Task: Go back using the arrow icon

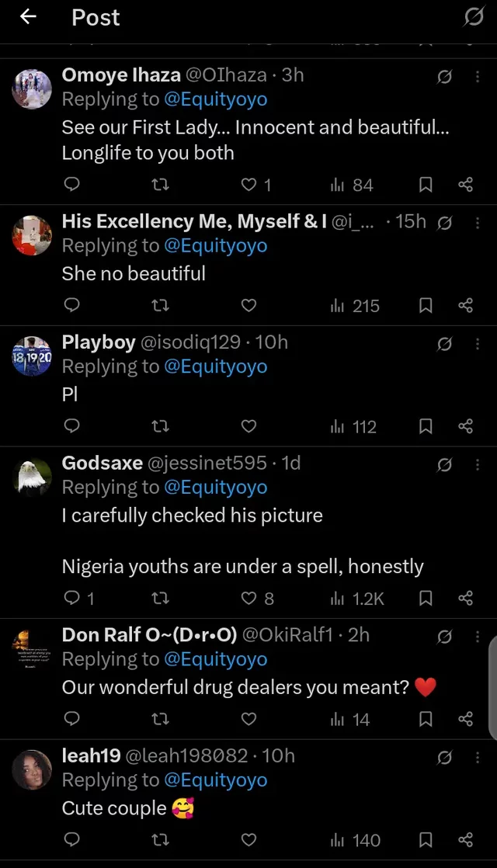Action: click(29, 17)
